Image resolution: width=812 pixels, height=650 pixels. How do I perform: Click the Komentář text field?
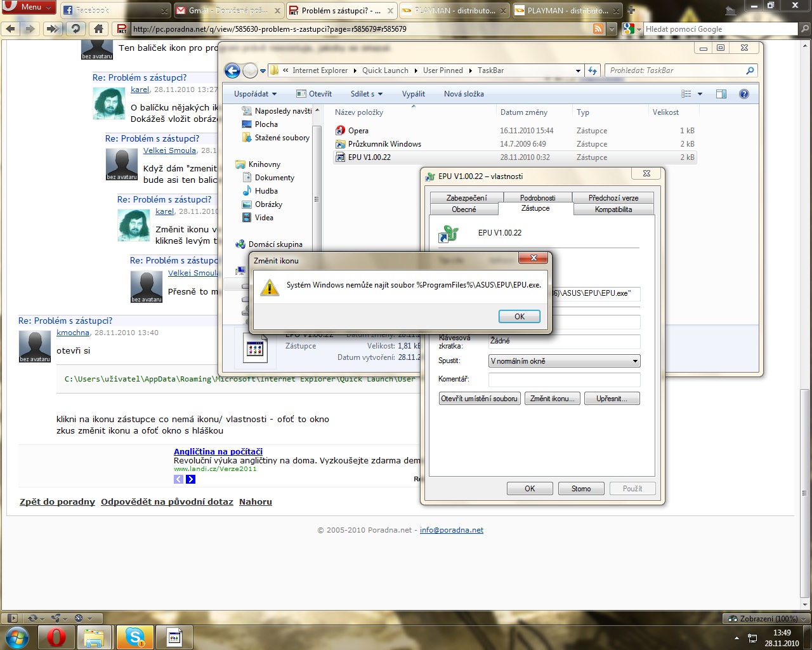565,380
